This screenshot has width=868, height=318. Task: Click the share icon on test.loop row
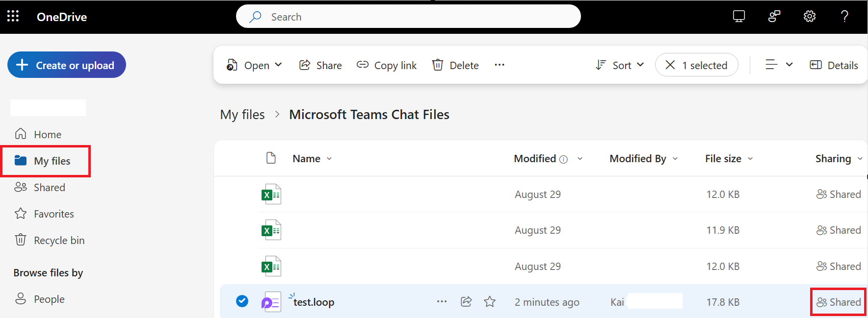466,302
